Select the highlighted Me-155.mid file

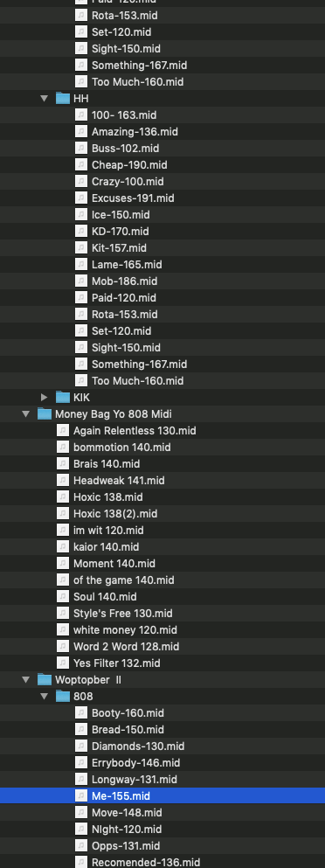162,796
